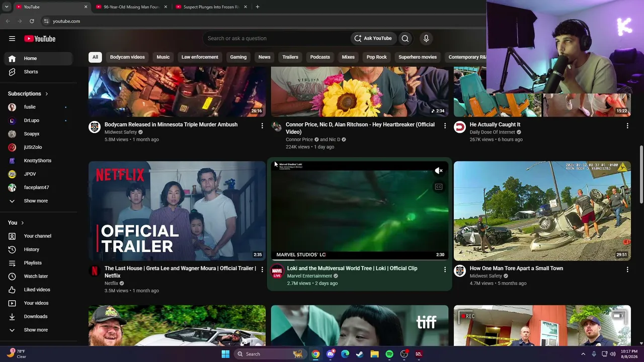Go to Home in the sidebar
Viewport: 644px width, 362px height.
[39, 58]
